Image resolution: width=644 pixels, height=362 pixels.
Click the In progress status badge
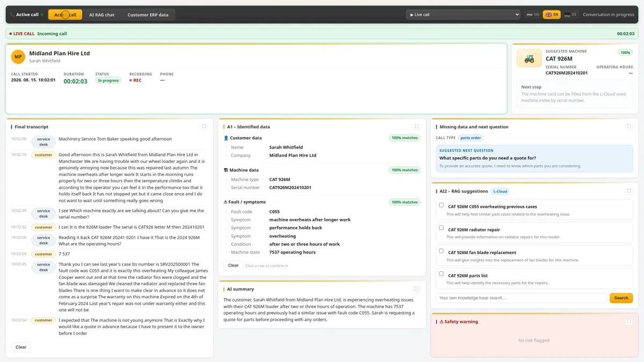pyautogui.click(x=108, y=80)
